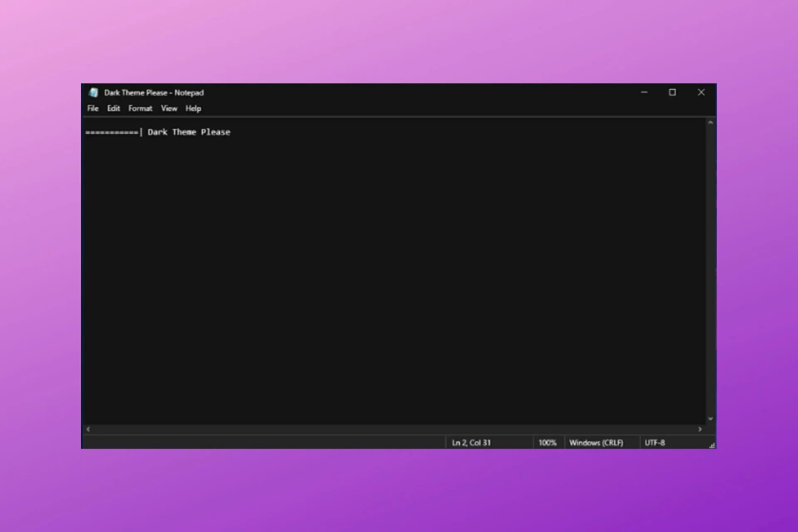Image resolution: width=798 pixels, height=532 pixels.
Task: Click the 100% zoom level in status bar
Action: (547, 443)
